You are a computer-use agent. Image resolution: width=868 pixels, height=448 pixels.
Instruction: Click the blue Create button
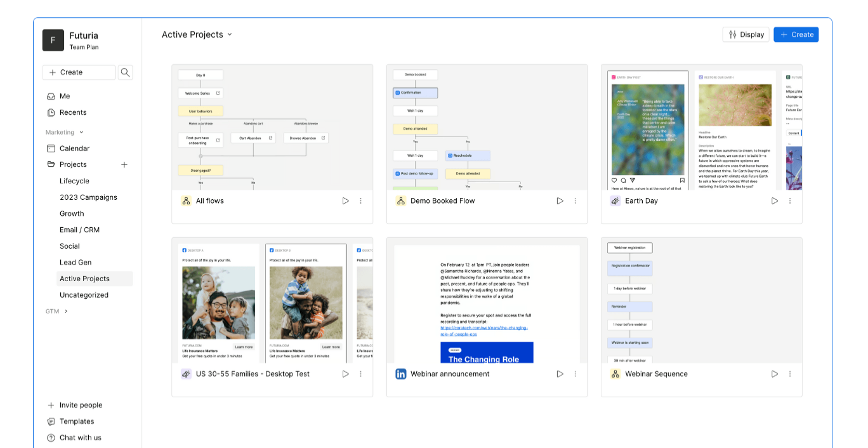coord(796,35)
